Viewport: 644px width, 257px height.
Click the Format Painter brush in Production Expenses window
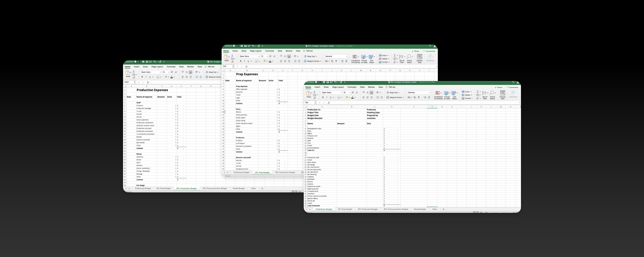pos(134,78)
